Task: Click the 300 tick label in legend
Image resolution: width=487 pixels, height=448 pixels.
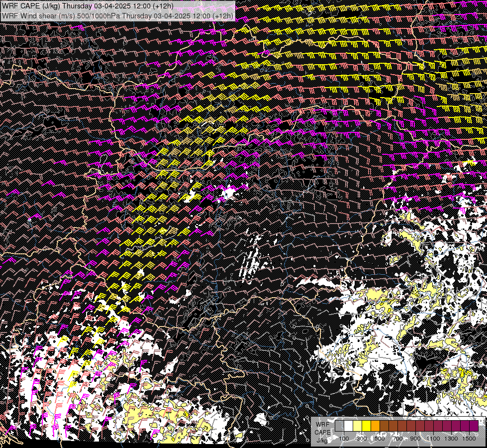Action: 362,439
